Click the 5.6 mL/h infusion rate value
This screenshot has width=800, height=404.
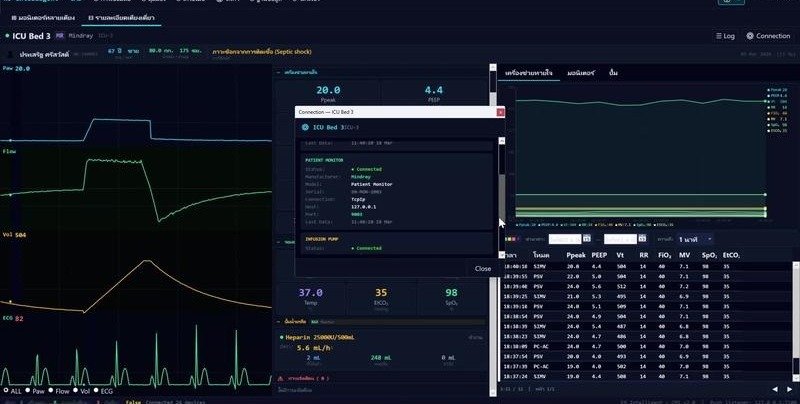click(x=314, y=348)
